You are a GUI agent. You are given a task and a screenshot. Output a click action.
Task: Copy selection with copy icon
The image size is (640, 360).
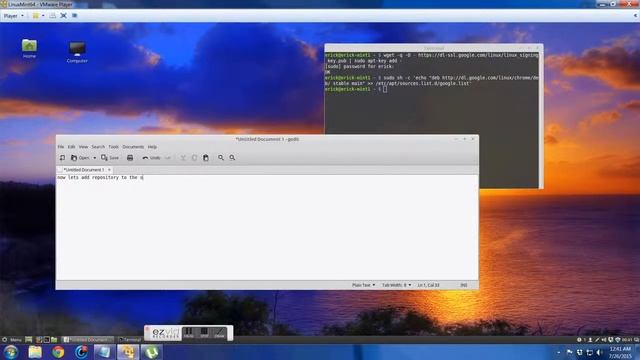[x=194, y=158]
